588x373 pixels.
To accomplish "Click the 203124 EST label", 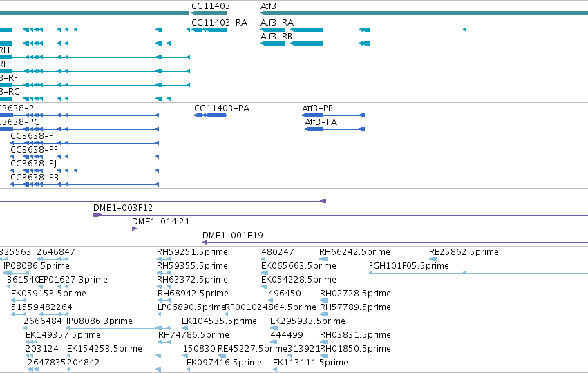I will click(41, 349).
